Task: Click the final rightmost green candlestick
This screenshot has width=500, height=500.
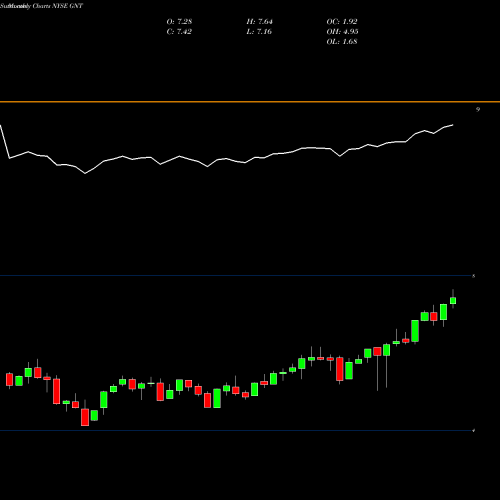Action: pos(453,301)
